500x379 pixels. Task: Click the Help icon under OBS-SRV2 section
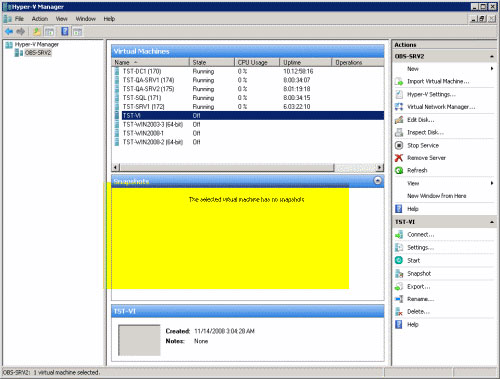click(x=399, y=209)
